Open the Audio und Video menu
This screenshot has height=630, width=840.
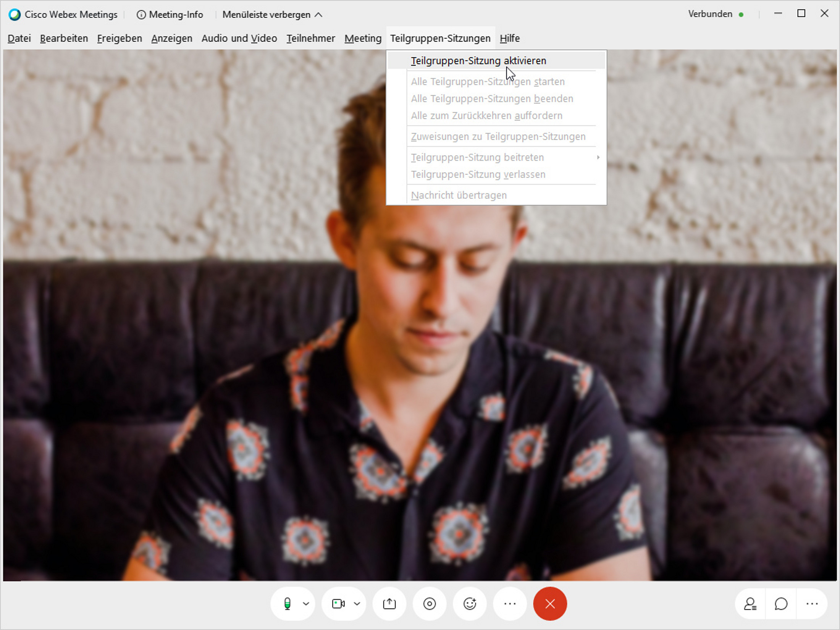point(239,39)
